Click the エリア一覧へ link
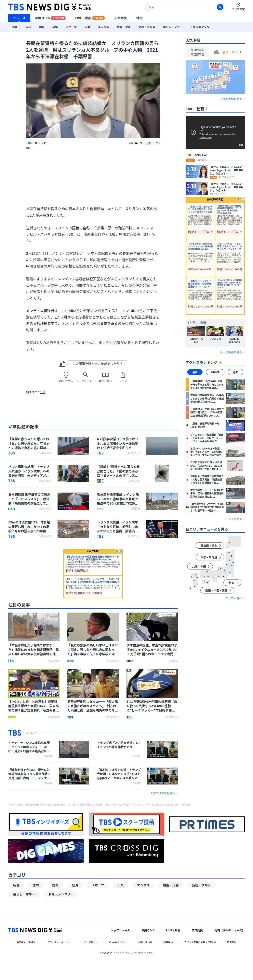 235,598
